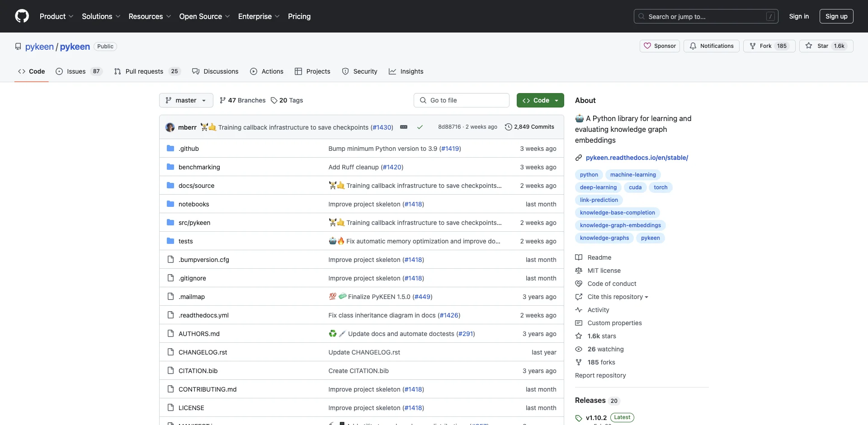Click the link chain icon beside the readthedocs URL
This screenshot has width=868, height=425.
pyautogui.click(x=579, y=158)
